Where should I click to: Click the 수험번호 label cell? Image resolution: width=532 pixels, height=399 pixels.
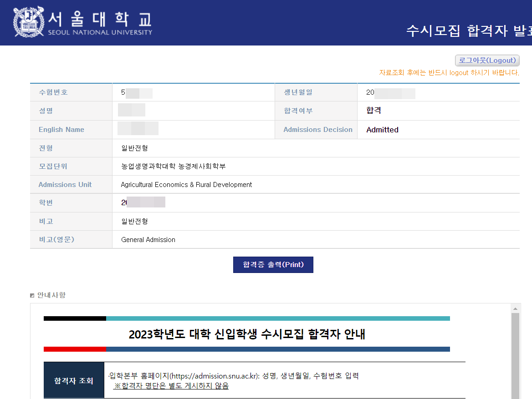coord(71,92)
